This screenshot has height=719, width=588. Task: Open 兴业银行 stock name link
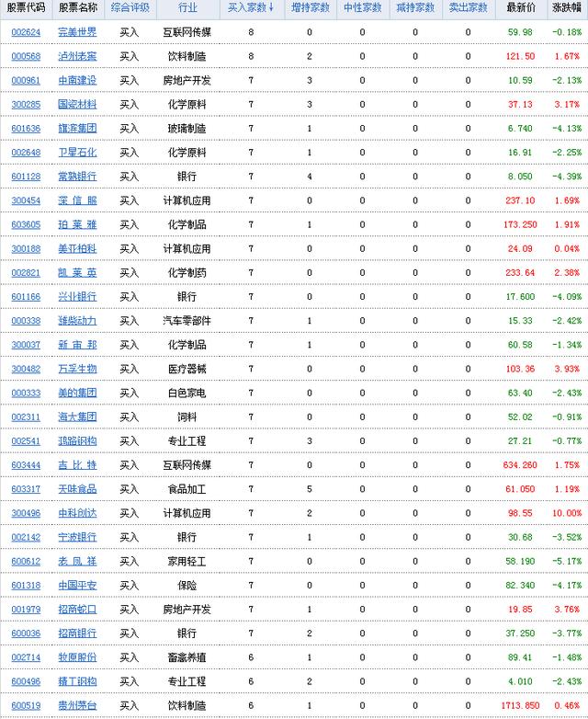tap(77, 297)
